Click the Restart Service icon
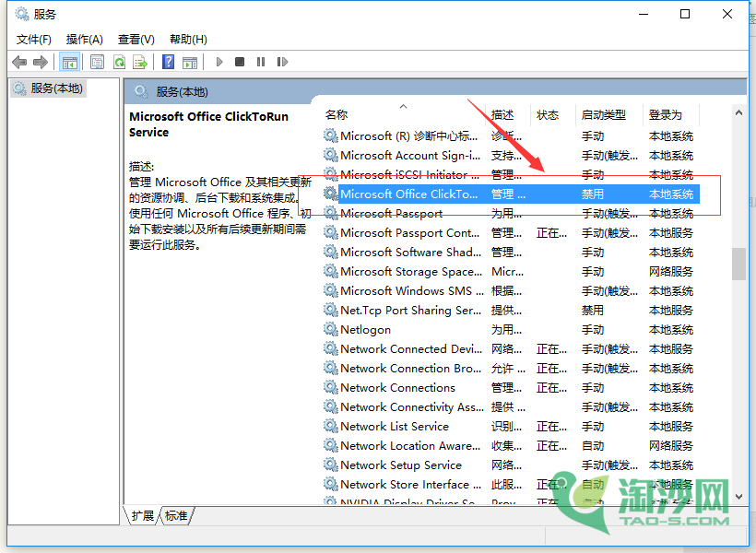756x553 pixels. (284, 62)
